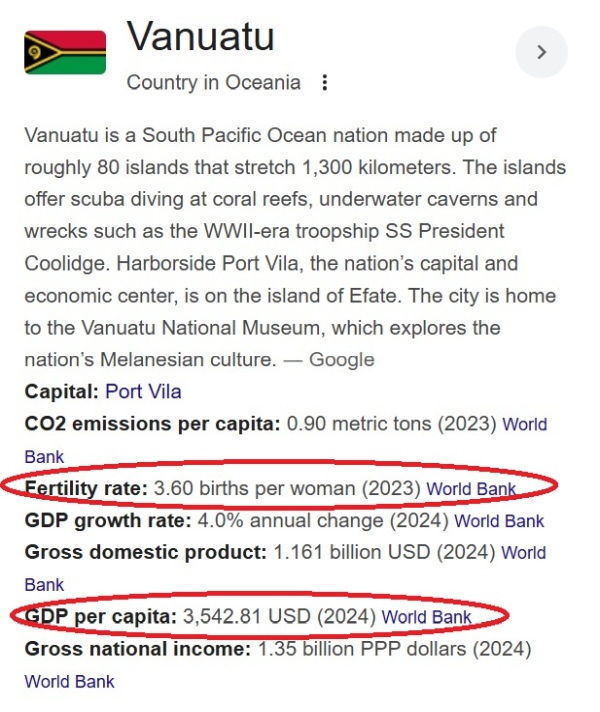Click the "GDP per capita" label
The width and height of the screenshot is (600, 712).
[x=99, y=617]
